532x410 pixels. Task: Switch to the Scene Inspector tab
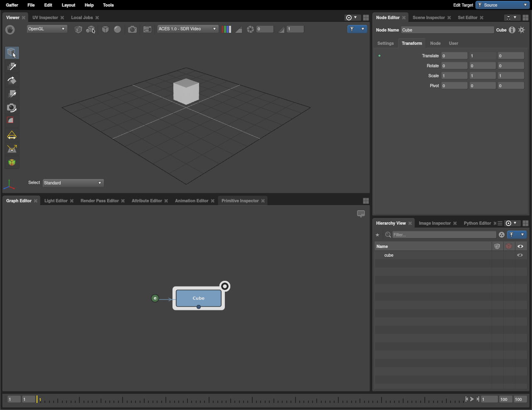[x=429, y=17]
